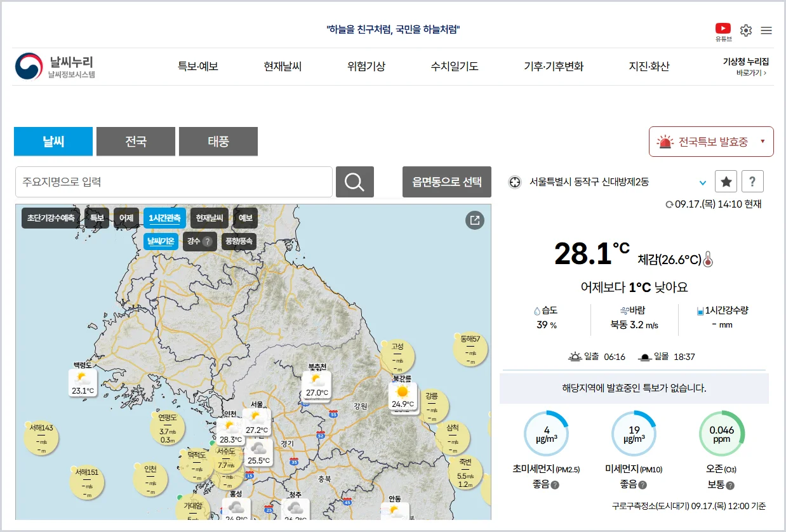Switch map to 어제 view

(126, 218)
